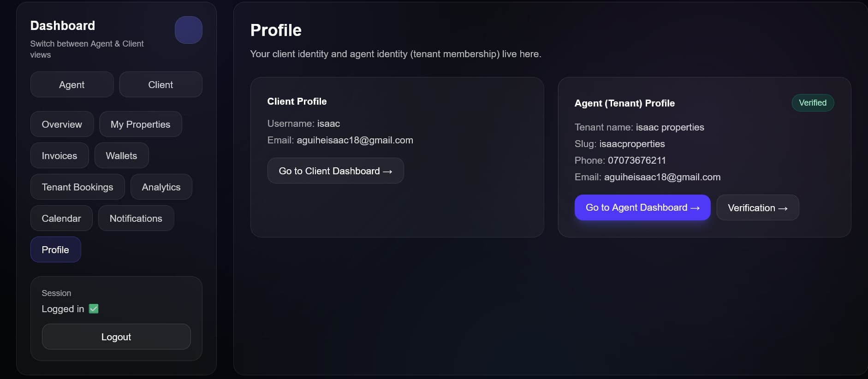Open My Properties
The width and height of the screenshot is (868, 379).
coord(141,124)
